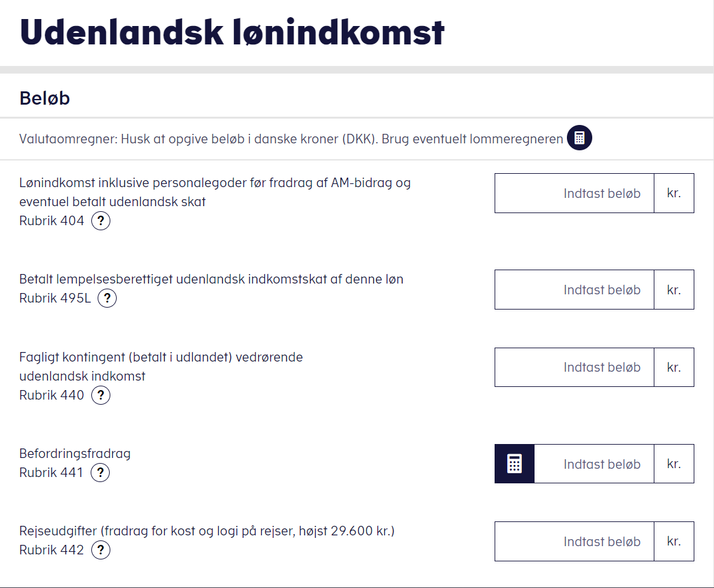The image size is (714, 588).
Task: Select the Beløb section heading
Action: [x=44, y=98]
